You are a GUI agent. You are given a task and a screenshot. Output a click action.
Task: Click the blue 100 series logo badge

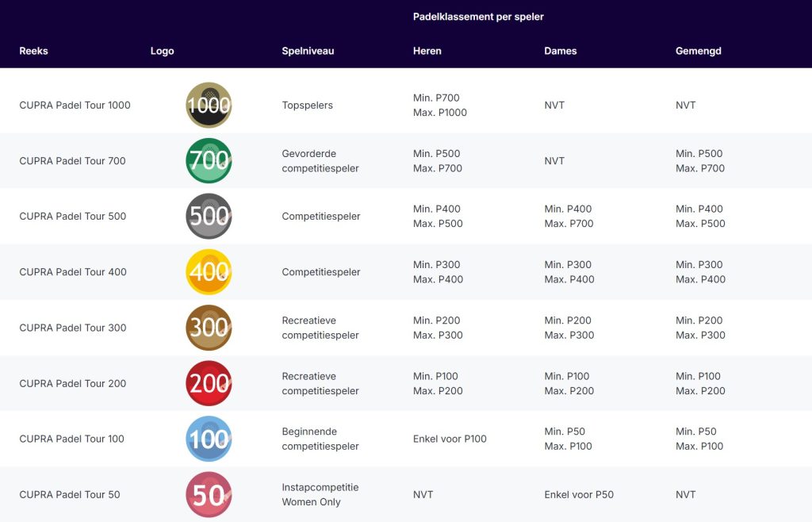209,439
